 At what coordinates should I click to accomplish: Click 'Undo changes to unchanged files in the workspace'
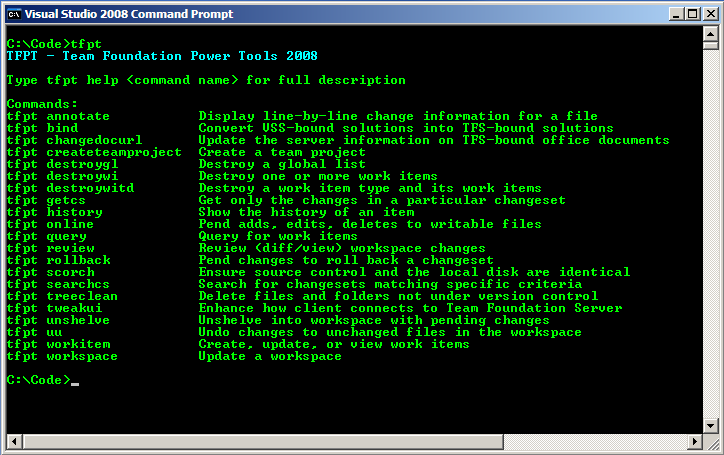[390, 332]
